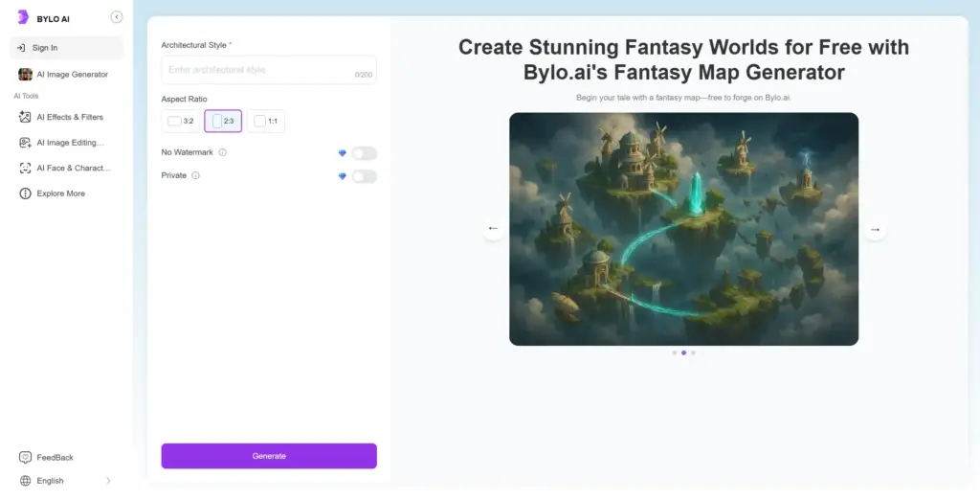Click the FeedBack heart icon
This screenshot has width=980, height=500.
(x=25, y=458)
